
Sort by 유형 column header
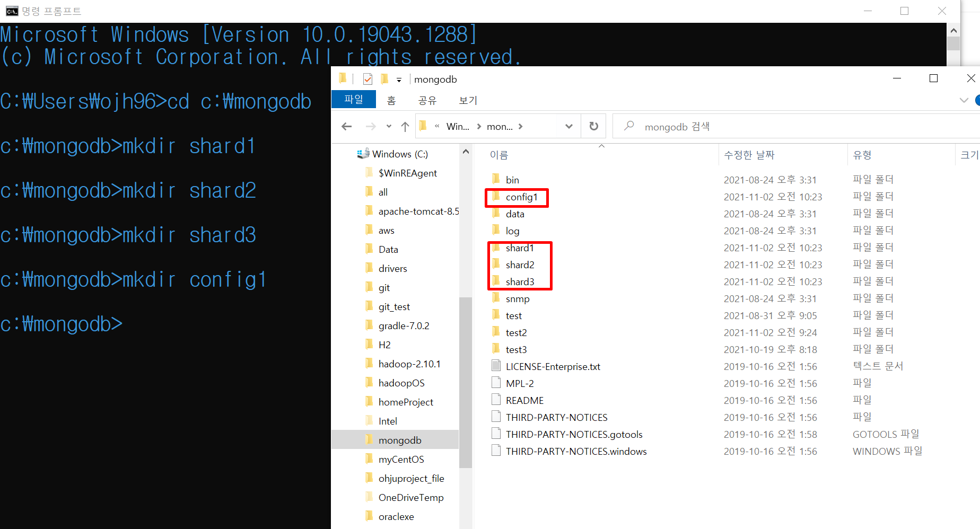pos(862,155)
